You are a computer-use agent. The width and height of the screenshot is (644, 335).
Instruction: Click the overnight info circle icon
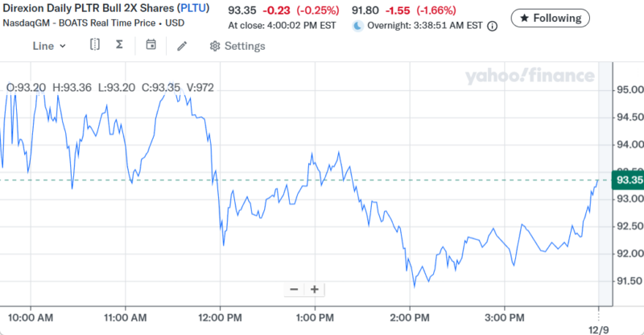click(x=492, y=26)
